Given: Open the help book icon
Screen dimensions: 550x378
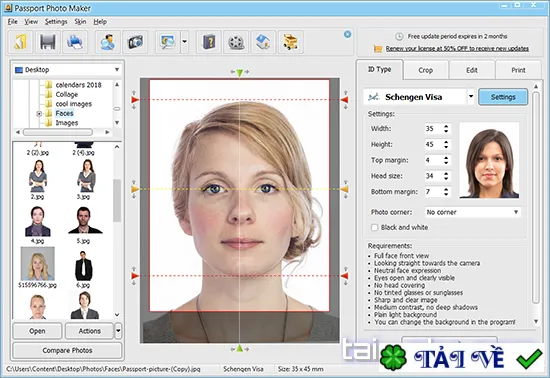Looking at the screenshot, I should click(x=209, y=42).
